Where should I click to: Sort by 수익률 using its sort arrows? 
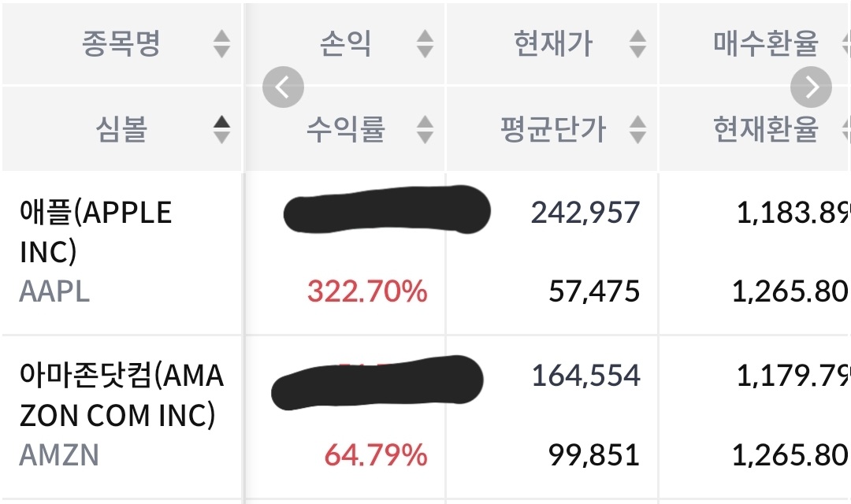click(x=425, y=129)
